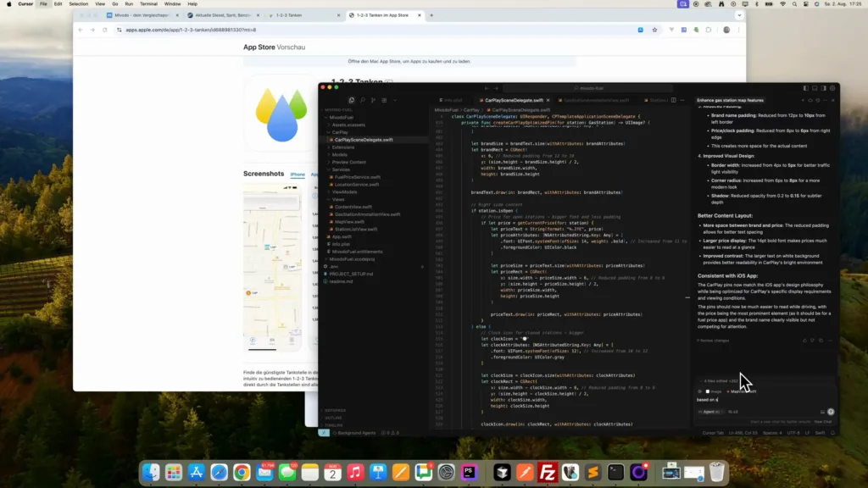Open the Extensions view in Cursor sidebar
Viewport: 868px width, 488px height.
(x=384, y=100)
